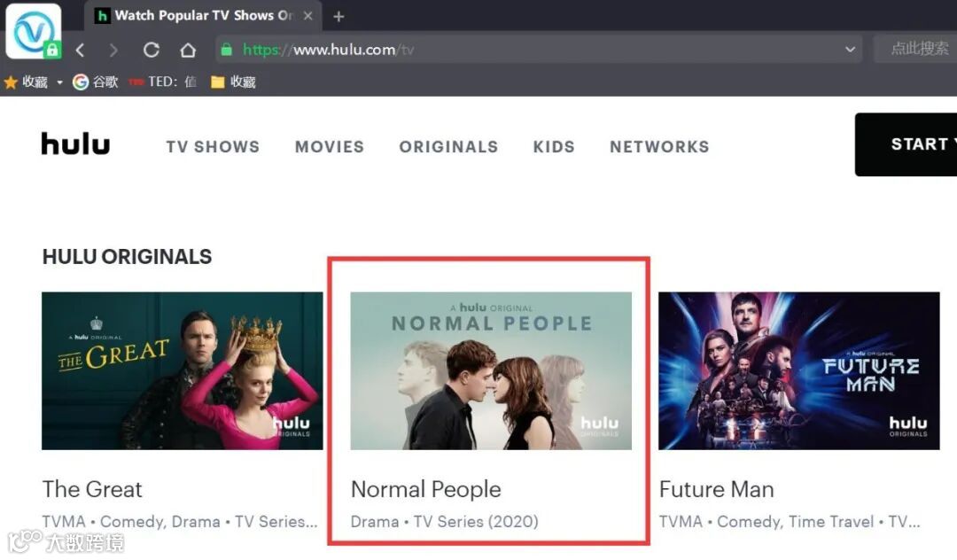
Task: Click the hulu.com address bar
Action: pyautogui.click(x=539, y=50)
